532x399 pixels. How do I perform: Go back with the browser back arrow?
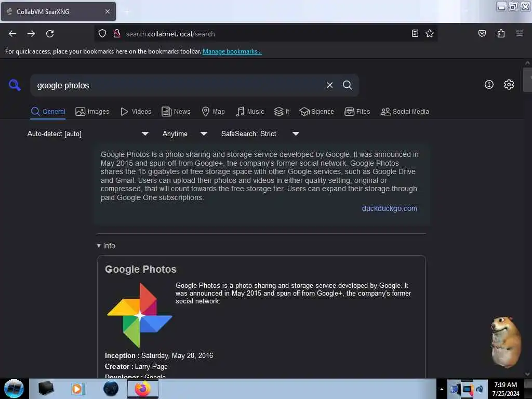[12, 34]
